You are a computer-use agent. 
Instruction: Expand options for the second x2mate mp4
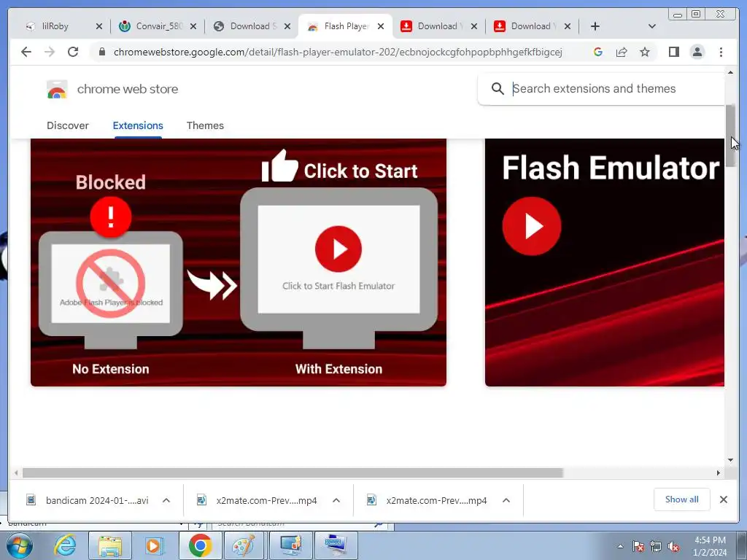(506, 500)
